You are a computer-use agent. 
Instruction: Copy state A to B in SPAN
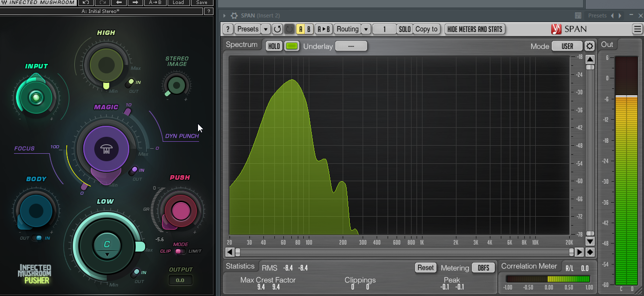324,29
